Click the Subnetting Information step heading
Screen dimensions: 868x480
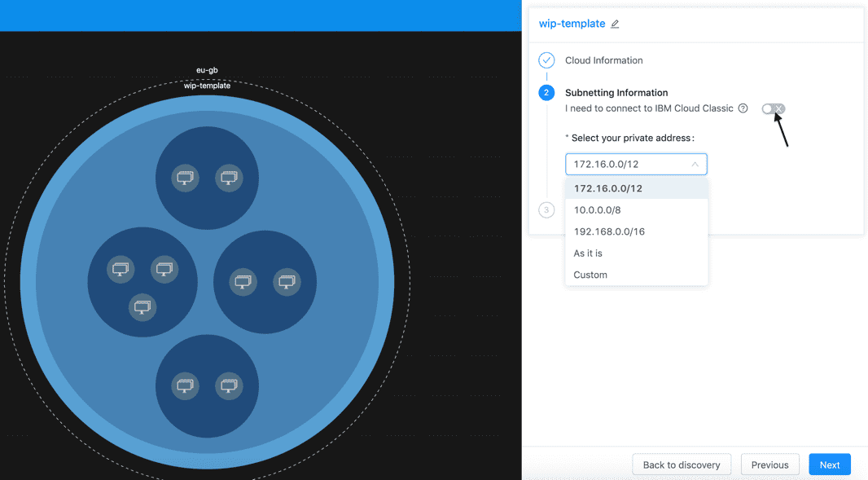point(616,93)
